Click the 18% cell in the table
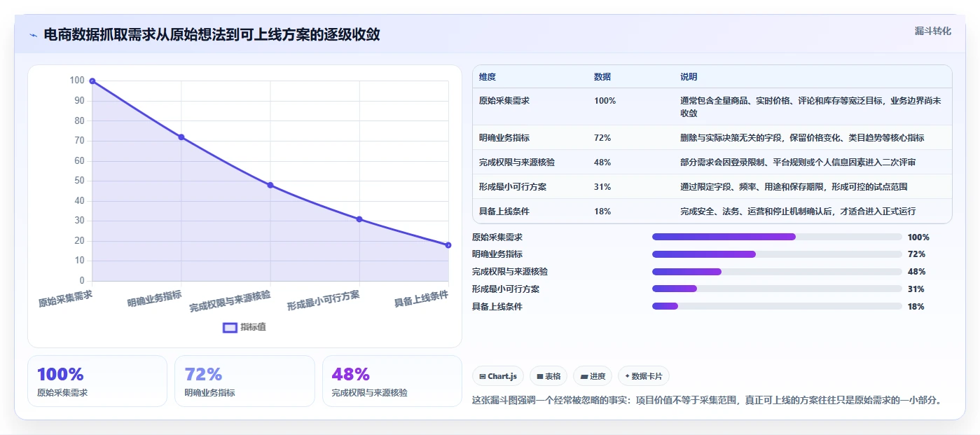 (602, 212)
